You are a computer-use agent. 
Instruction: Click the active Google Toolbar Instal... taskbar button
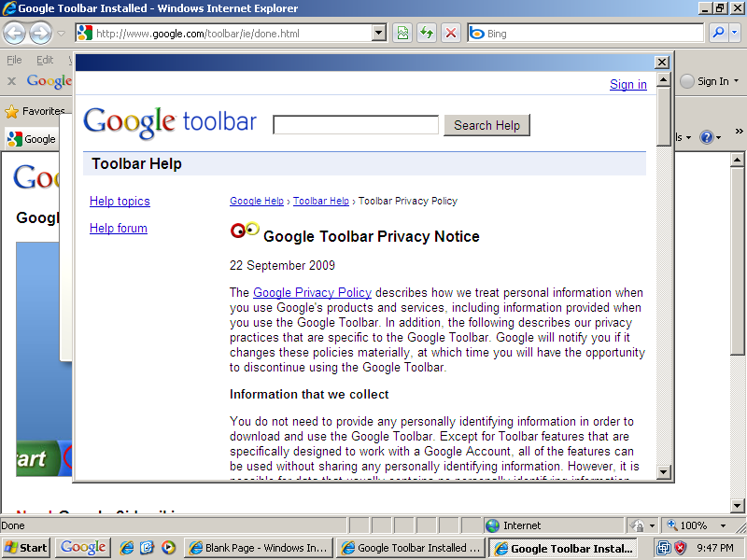(x=564, y=548)
